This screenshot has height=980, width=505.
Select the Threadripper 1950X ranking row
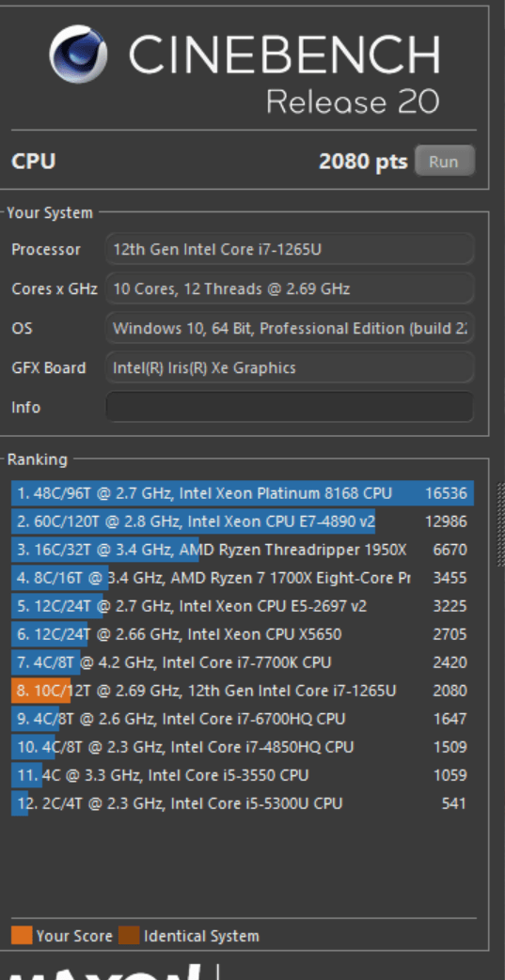[243, 550]
